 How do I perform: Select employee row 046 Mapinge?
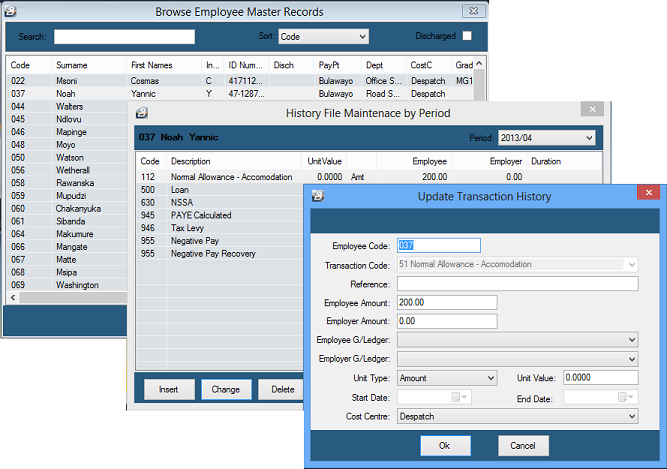(x=67, y=132)
